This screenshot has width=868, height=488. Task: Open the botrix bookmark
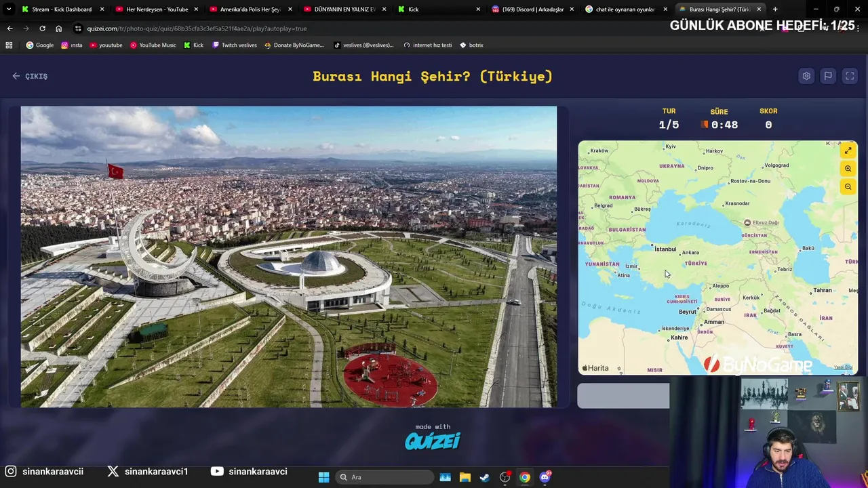tap(471, 45)
